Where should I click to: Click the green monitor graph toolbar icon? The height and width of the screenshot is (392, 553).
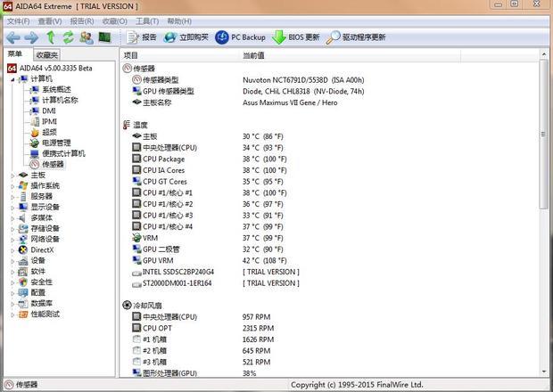point(104,37)
